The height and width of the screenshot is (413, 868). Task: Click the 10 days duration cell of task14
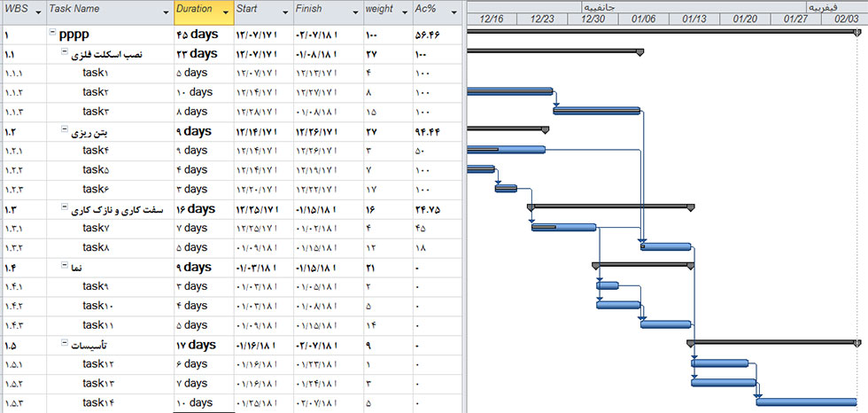(204, 402)
